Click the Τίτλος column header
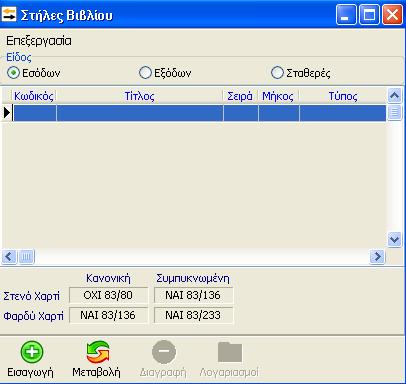 click(x=140, y=96)
